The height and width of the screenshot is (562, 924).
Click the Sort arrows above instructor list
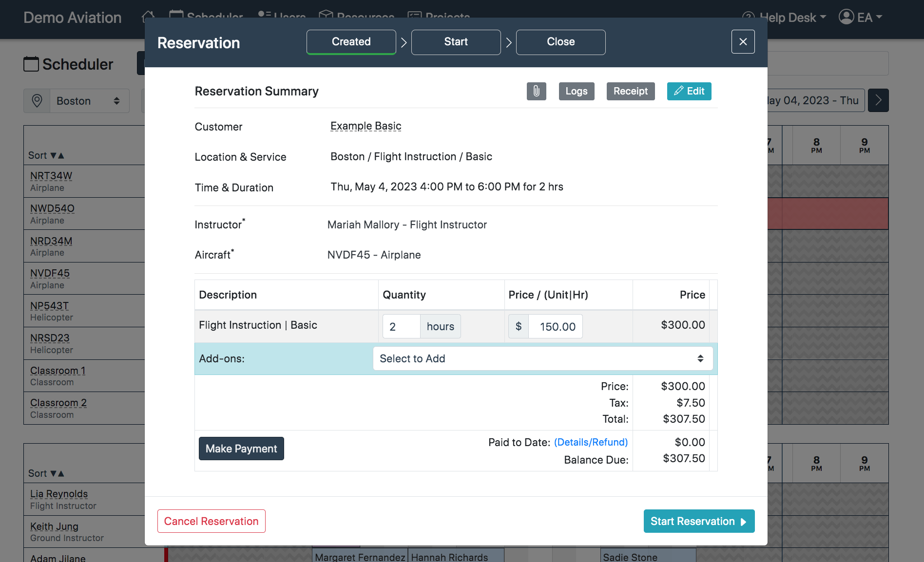coord(57,473)
